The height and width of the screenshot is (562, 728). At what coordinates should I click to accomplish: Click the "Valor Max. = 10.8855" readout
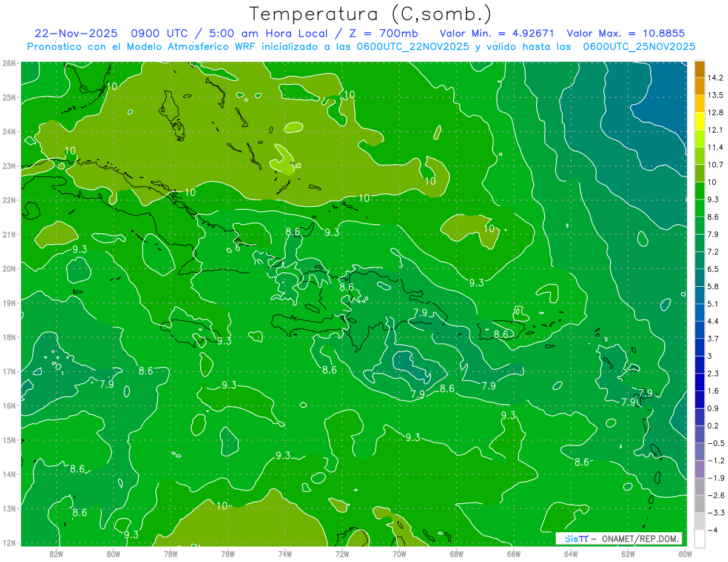pos(626,33)
